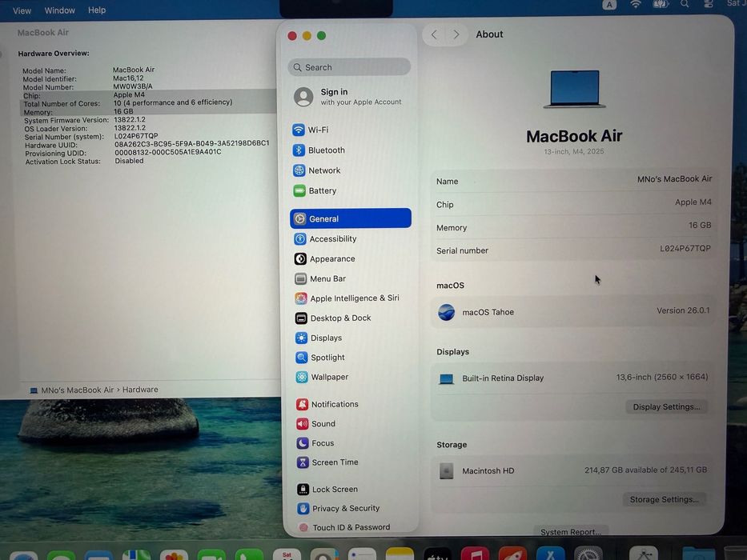The height and width of the screenshot is (560, 747).
Task: Click System Firmware Version 13822.1.2 row
Action: tap(86, 120)
